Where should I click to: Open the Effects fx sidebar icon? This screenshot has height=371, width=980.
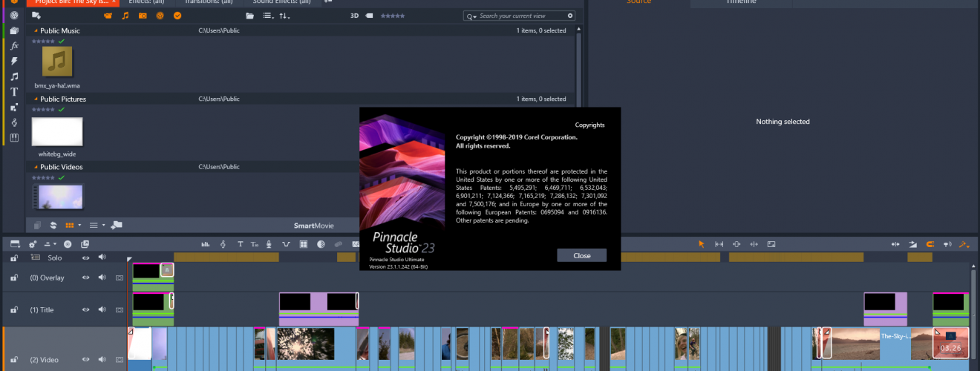[14, 45]
